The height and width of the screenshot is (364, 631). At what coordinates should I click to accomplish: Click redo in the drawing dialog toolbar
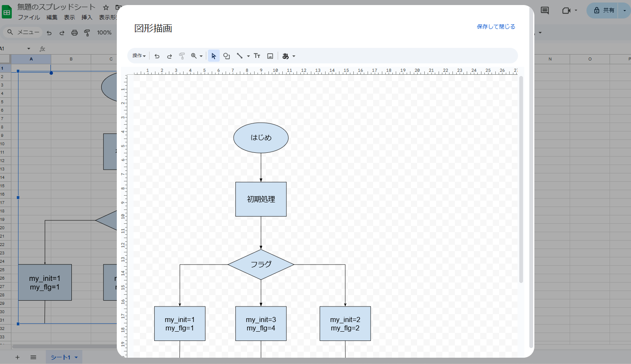coord(169,56)
